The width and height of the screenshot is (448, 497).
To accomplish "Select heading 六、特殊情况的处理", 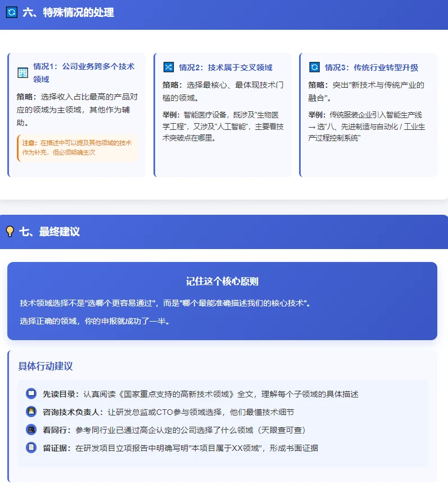I will (68, 13).
